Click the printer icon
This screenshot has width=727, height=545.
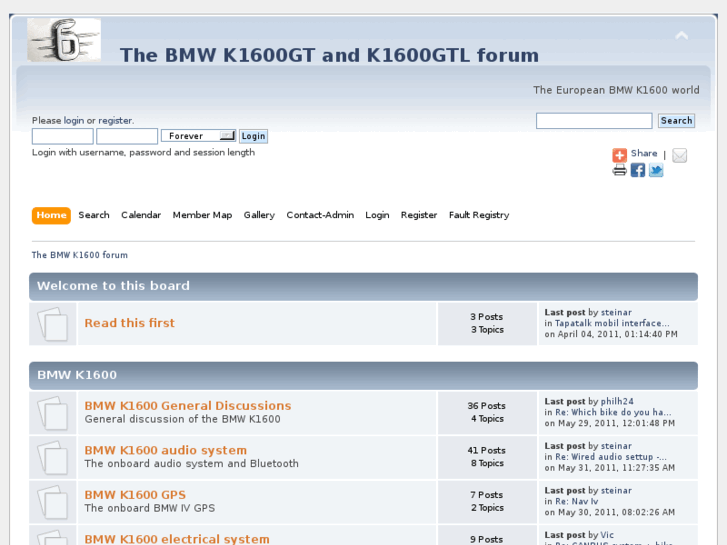[619, 170]
